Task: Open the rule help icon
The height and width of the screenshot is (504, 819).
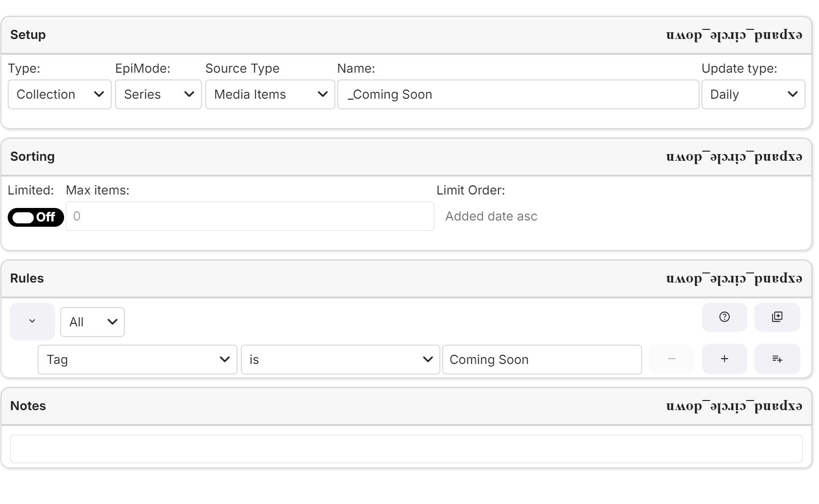Action: (724, 317)
